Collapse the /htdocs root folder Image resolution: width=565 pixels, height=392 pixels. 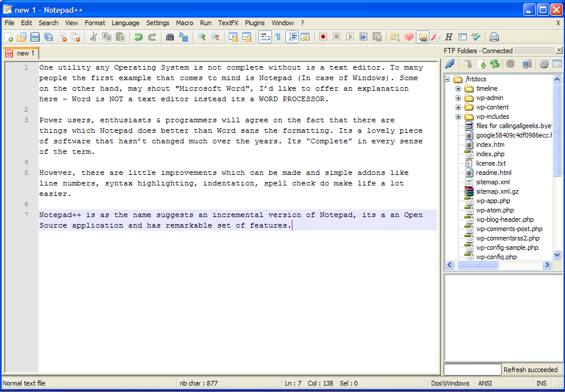[448, 79]
